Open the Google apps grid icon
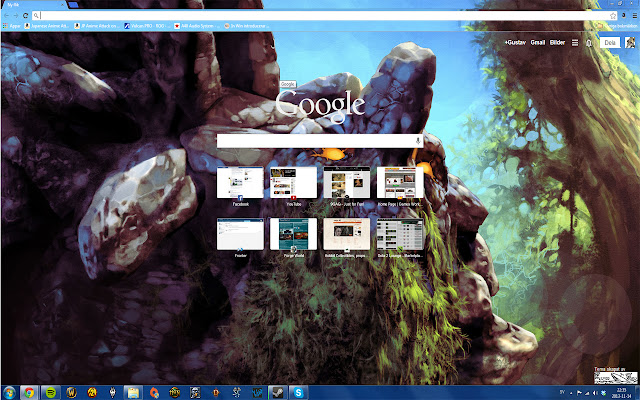The width and height of the screenshot is (640, 400). tap(575, 42)
